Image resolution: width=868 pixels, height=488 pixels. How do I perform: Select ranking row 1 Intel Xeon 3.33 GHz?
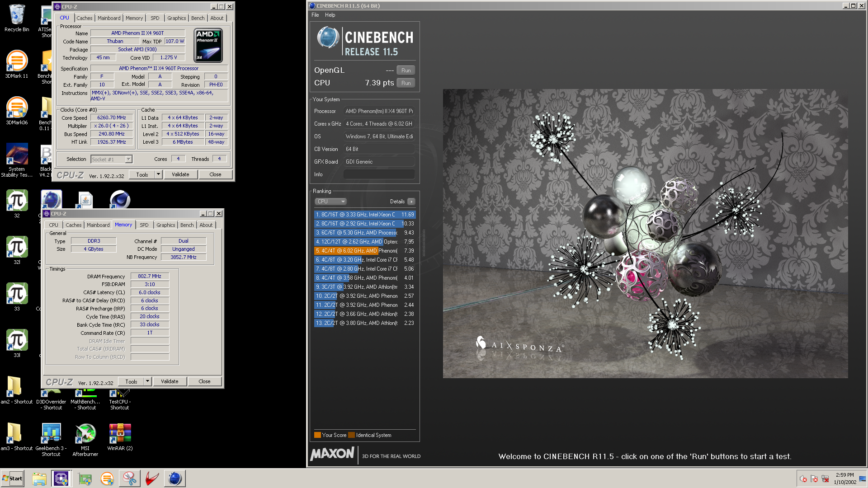[x=365, y=215]
